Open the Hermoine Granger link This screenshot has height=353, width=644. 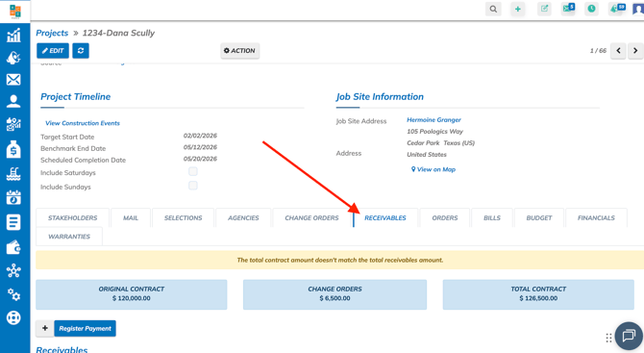[x=433, y=119]
